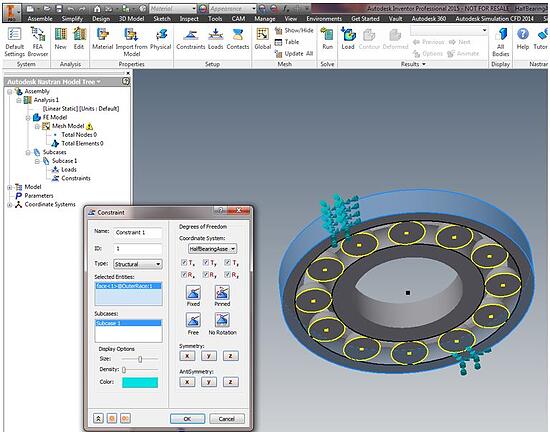
Task: Switch to the Sketch tab
Action: (x=162, y=19)
